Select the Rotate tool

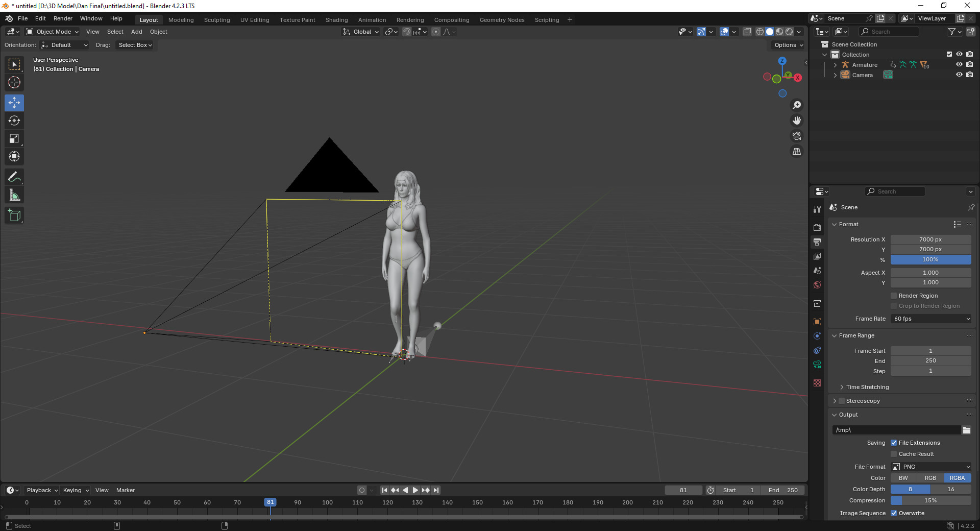[x=14, y=120]
